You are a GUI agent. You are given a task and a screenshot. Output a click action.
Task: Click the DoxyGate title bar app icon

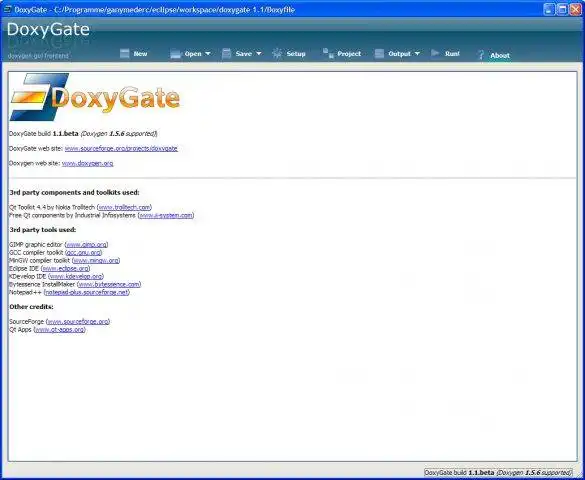[7, 9]
